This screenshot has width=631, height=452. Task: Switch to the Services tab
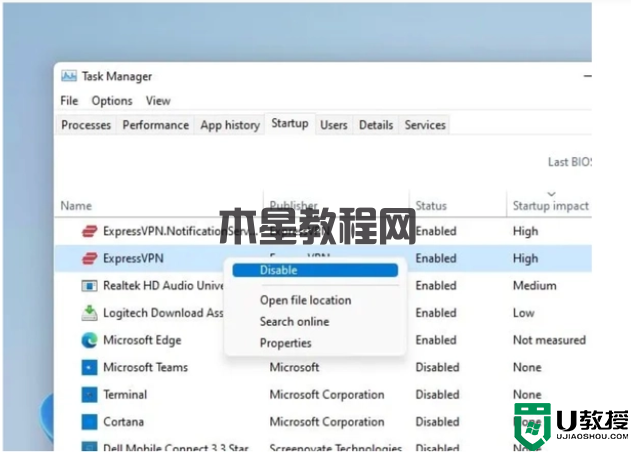[425, 125]
